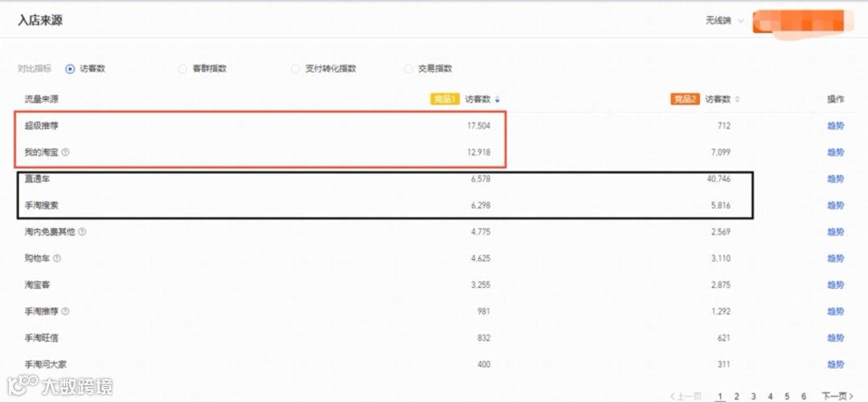Open 趋势 link for 淘宝客 row
868x402 pixels.
coord(835,285)
